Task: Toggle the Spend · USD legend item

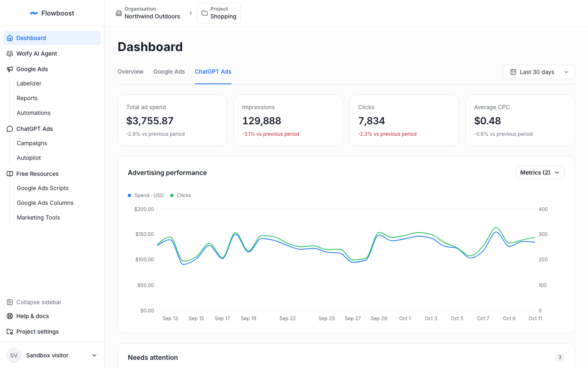Action: click(146, 195)
